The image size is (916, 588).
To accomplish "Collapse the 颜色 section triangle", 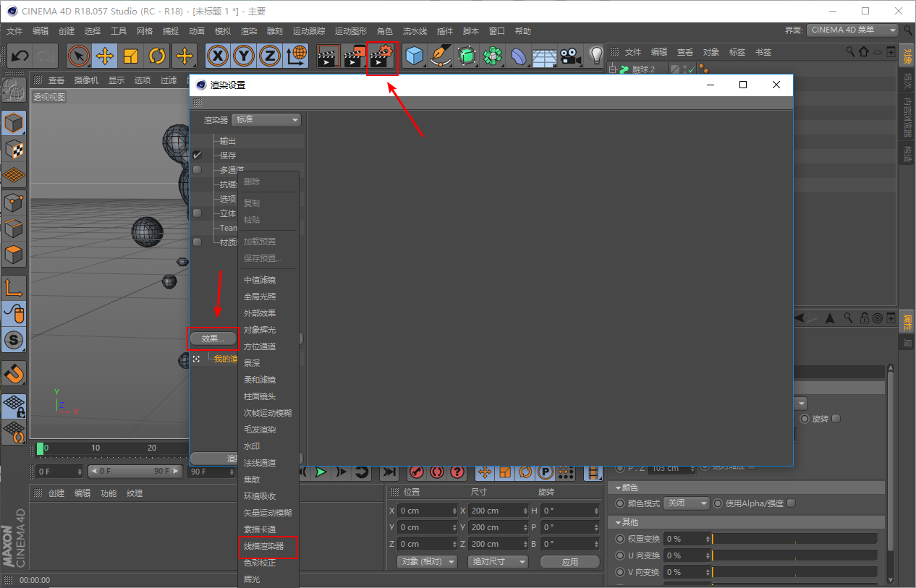I will coord(618,488).
